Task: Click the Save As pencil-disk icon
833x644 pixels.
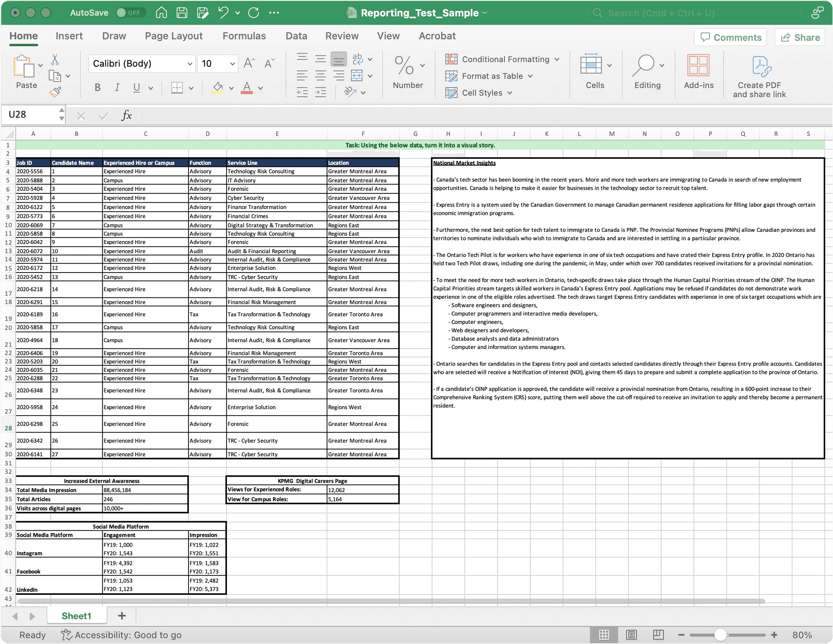Action: (202, 12)
